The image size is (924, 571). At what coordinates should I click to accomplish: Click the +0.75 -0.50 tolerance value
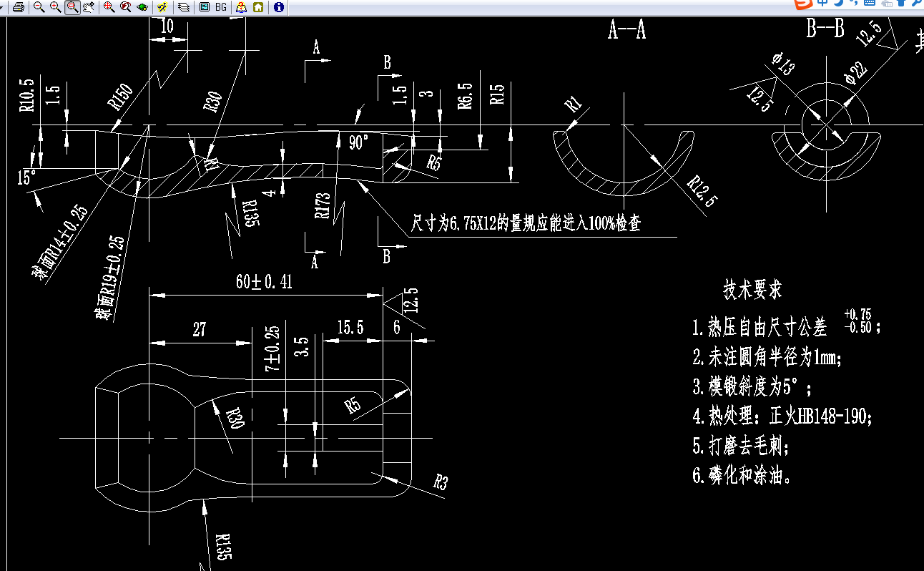pos(857,321)
